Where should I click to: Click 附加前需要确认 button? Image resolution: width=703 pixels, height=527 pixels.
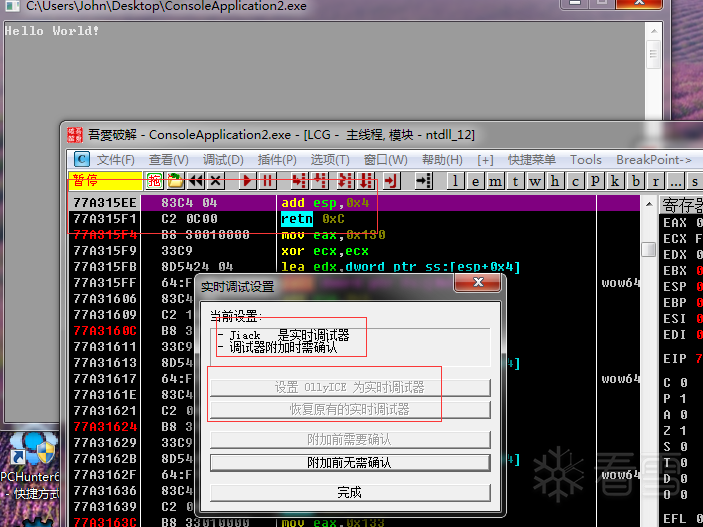(350, 440)
